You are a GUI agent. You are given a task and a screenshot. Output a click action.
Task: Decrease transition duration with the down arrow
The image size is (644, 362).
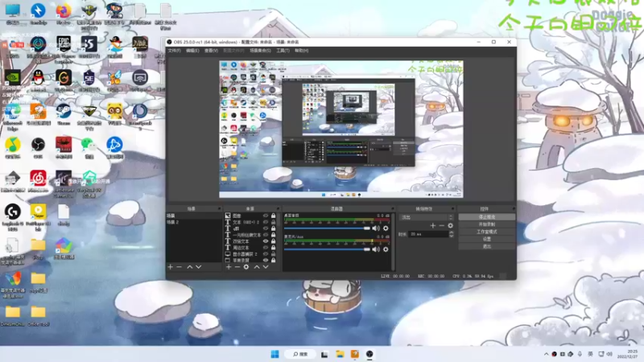point(452,236)
